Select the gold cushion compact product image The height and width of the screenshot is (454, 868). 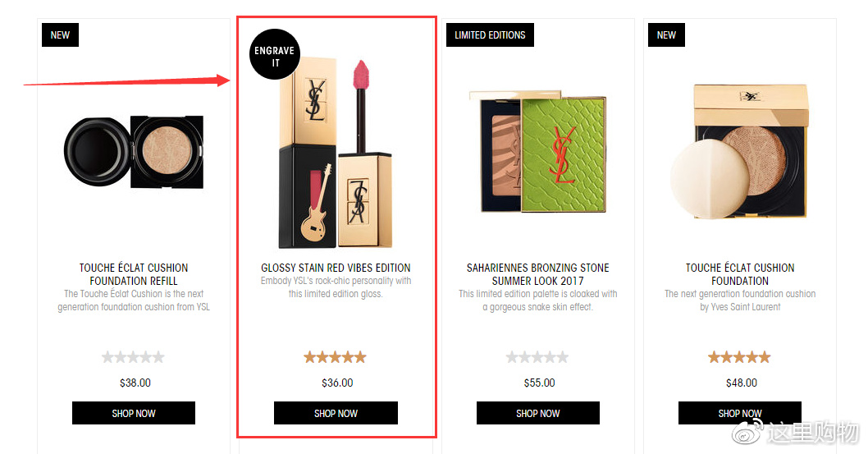coord(739,152)
